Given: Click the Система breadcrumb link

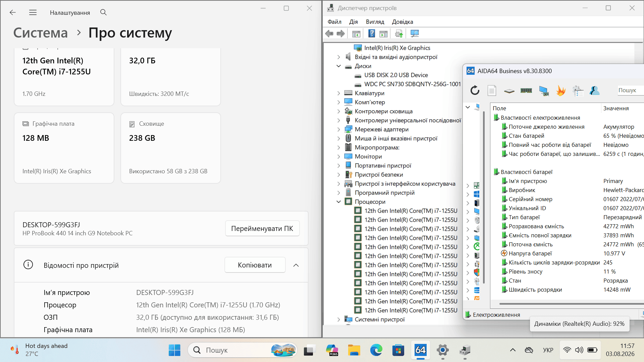Looking at the screenshot, I should tap(41, 33).
